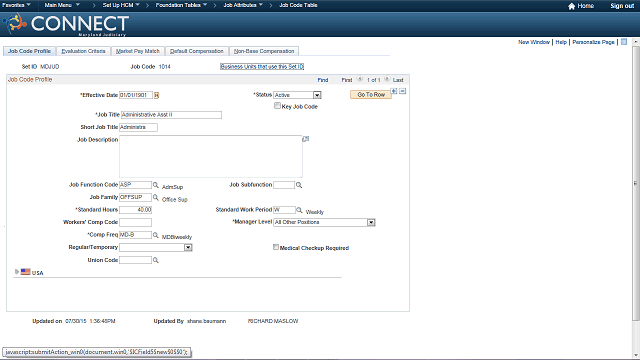The height and width of the screenshot is (360, 640).
Task: Add a new row with plus icon
Action: pyautogui.click(x=394, y=91)
